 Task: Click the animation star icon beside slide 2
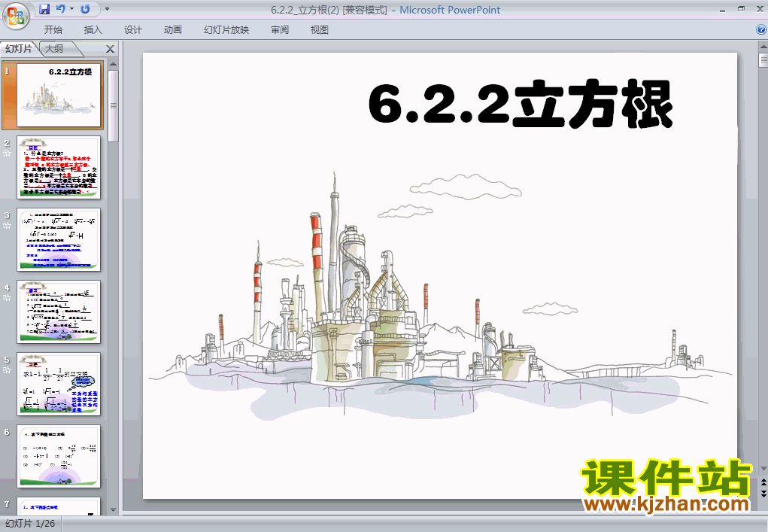(7, 154)
